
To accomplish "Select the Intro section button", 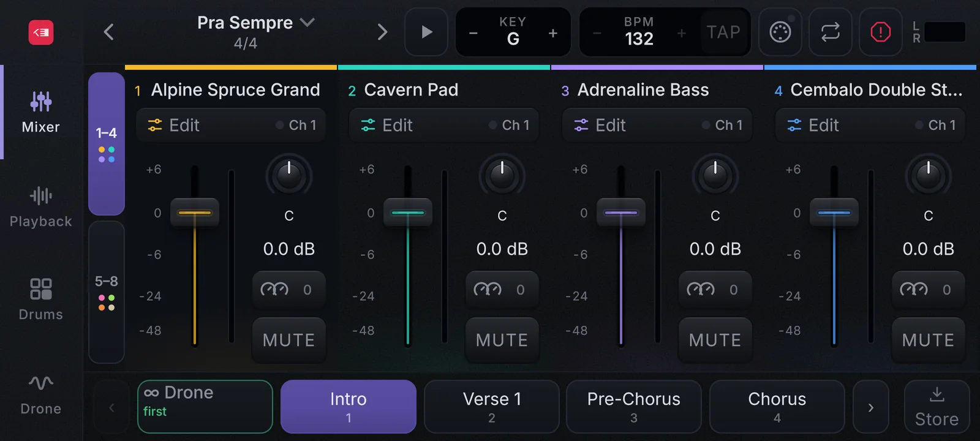I will click(349, 407).
